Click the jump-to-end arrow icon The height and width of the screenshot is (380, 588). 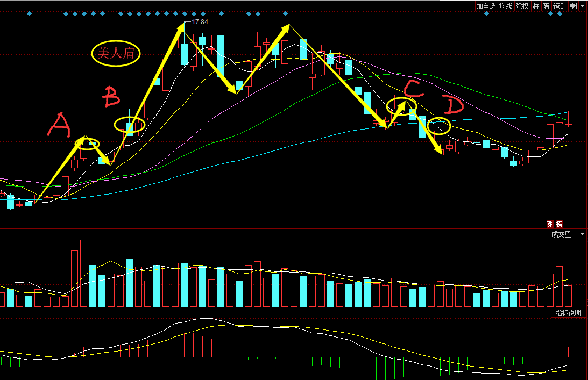[x=573, y=6]
